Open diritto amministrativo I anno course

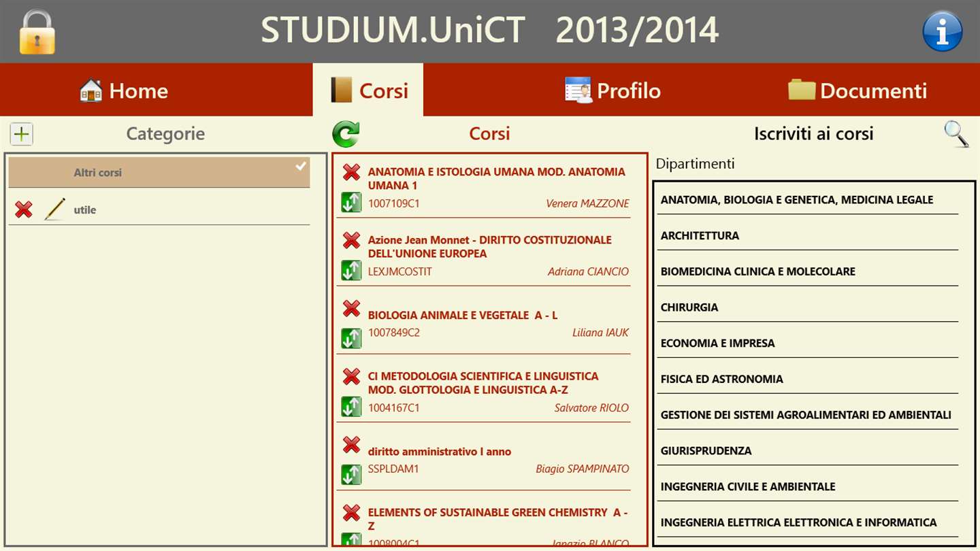[440, 451]
